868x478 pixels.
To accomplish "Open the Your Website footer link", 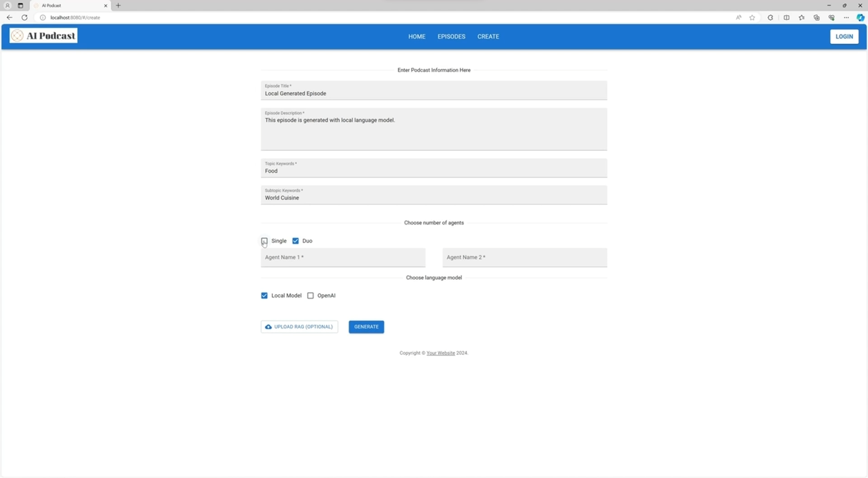I will click(x=440, y=353).
